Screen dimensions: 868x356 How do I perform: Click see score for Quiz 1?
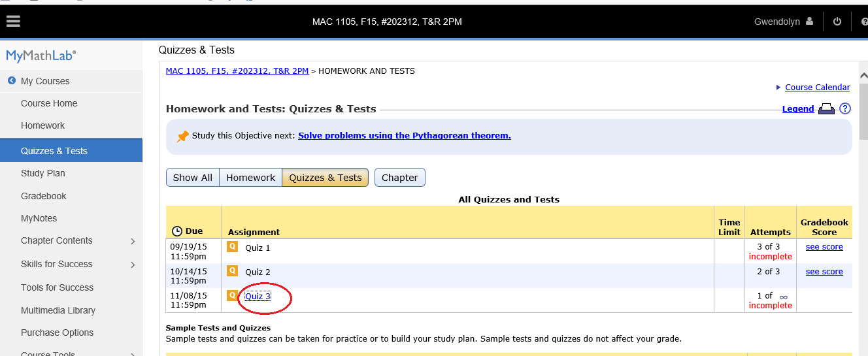824,247
